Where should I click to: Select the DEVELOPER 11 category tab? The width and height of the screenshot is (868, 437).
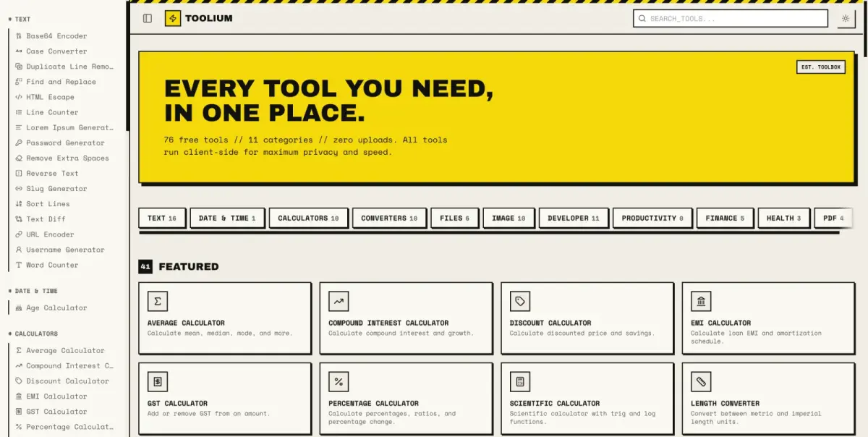point(574,218)
